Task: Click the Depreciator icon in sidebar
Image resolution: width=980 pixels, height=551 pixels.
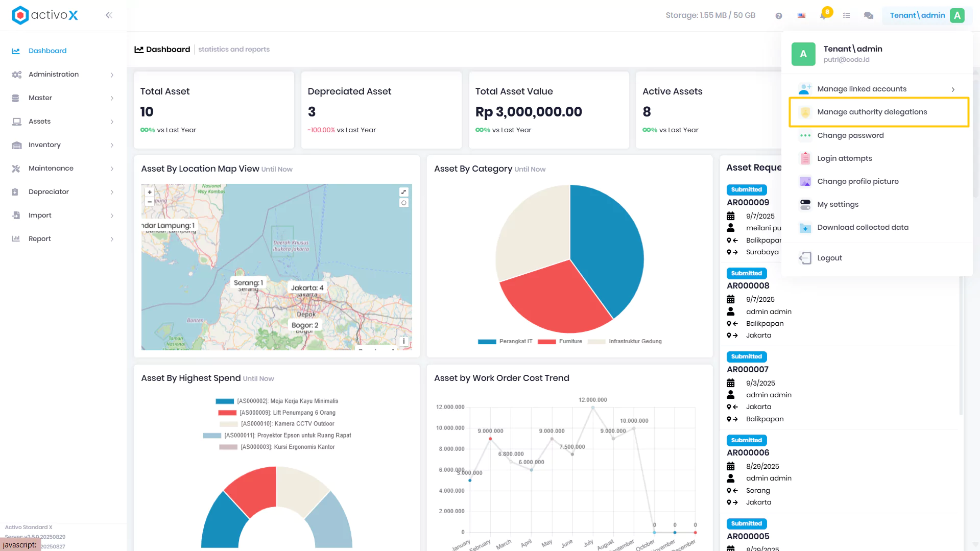Action: (15, 192)
